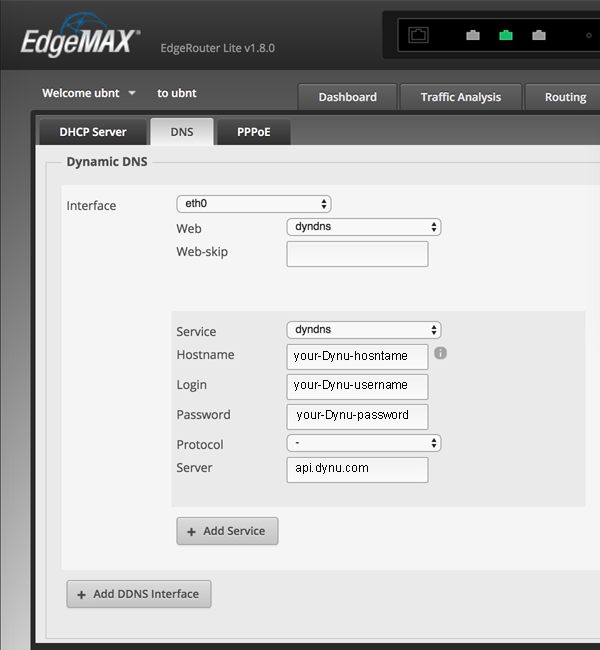The width and height of the screenshot is (600, 650).
Task: Open the Service dyndns dropdown
Action: tap(364, 330)
